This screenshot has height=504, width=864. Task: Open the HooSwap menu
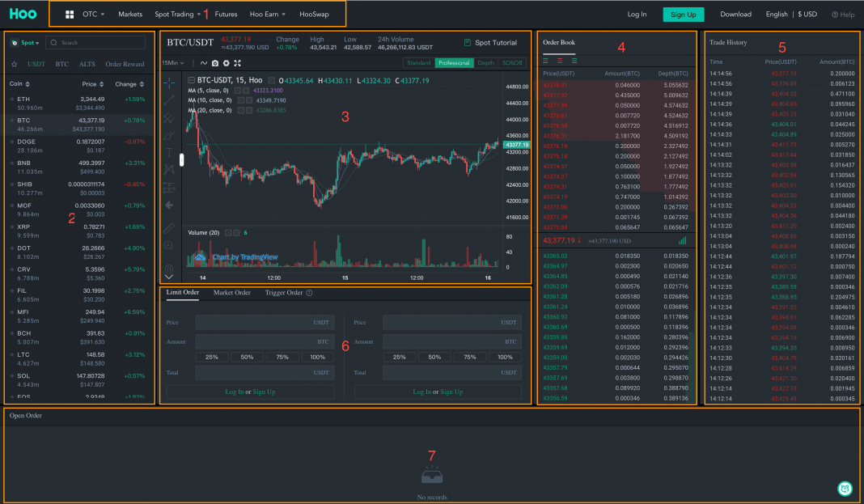(314, 15)
